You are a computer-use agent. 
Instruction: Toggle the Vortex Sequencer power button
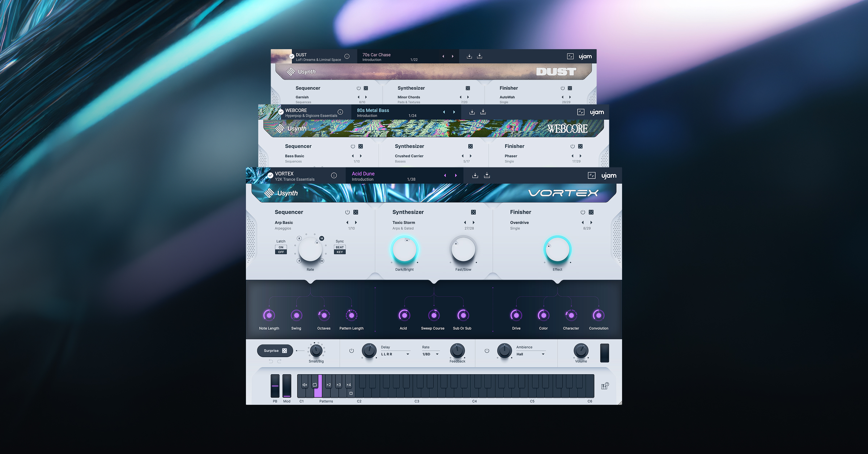coord(347,212)
